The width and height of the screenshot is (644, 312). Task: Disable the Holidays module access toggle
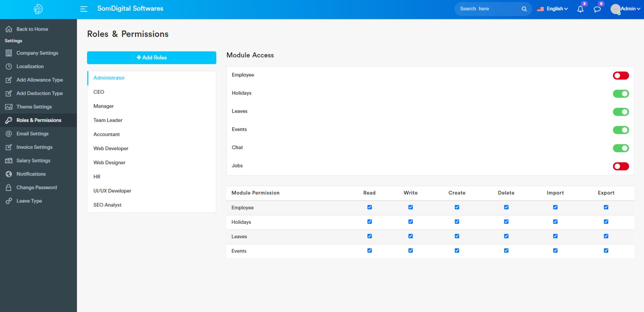[620, 94]
